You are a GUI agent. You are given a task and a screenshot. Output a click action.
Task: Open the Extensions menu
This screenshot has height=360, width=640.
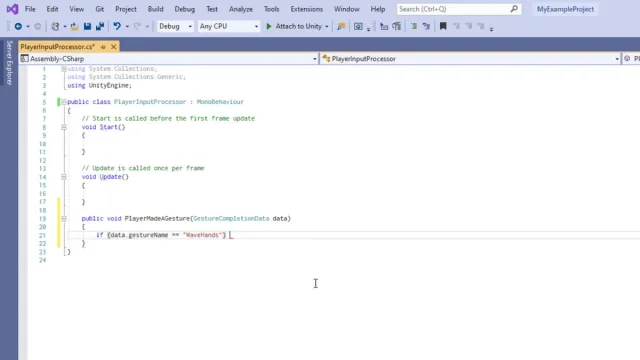click(307, 9)
